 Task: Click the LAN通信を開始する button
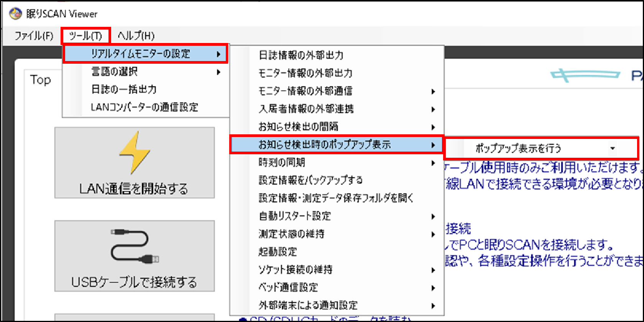pos(135,163)
